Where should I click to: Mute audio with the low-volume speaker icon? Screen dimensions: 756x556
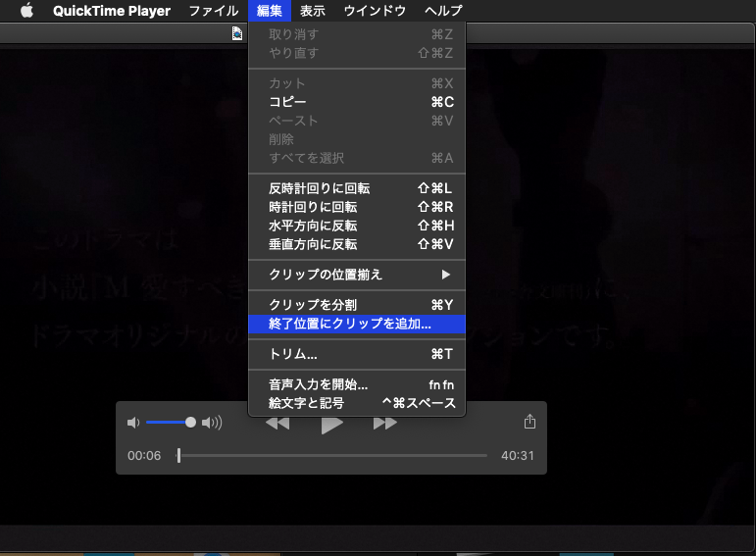click(x=133, y=423)
